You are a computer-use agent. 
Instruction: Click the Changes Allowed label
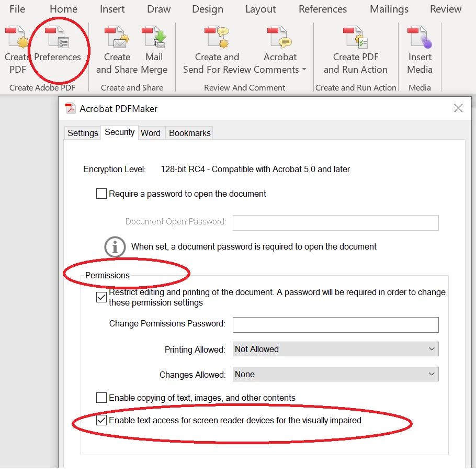[192, 375]
